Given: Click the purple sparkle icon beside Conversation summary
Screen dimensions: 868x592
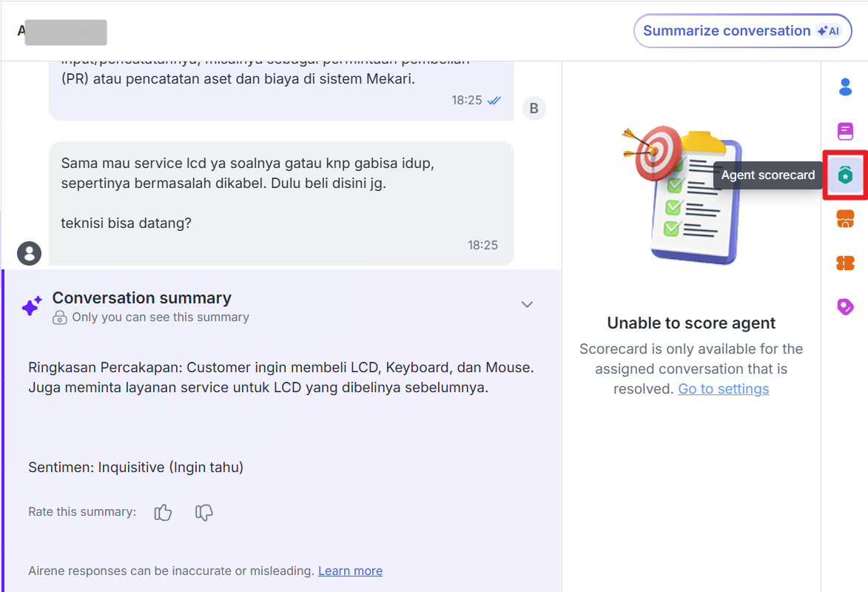Looking at the screenshot, I should pos(32,305).
